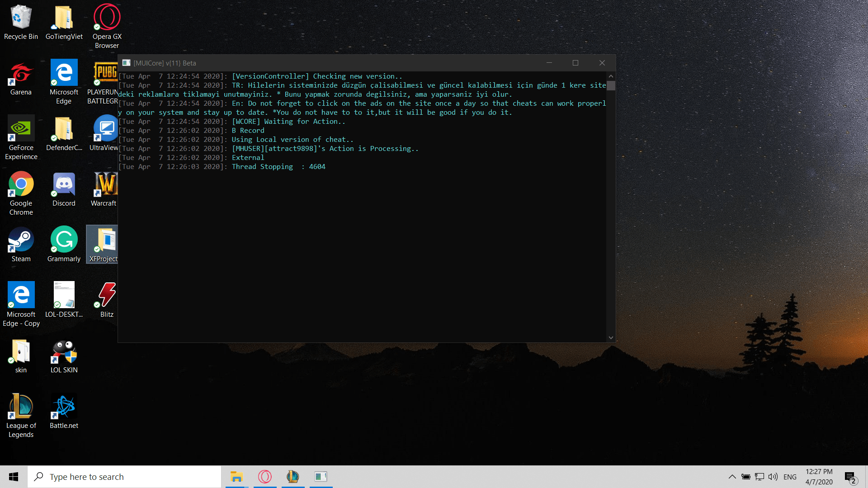
Task: Select the XFProject folder icon
Action: click(x=103, y=245)
